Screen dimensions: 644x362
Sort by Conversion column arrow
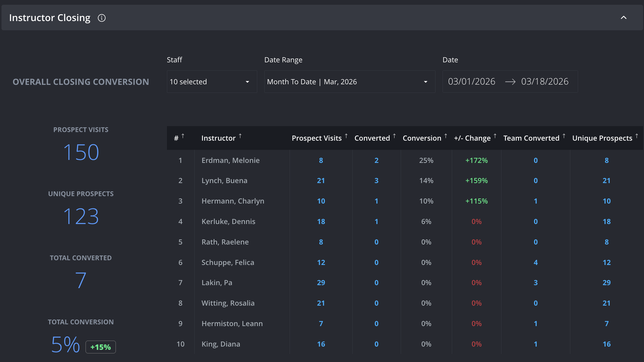click(446, 136)
